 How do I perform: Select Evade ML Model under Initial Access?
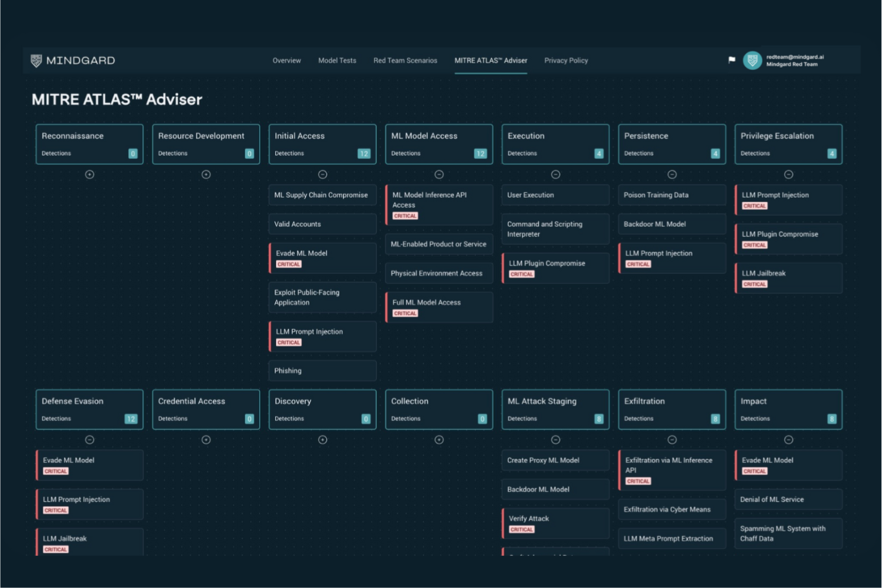[x=322, y=258]
